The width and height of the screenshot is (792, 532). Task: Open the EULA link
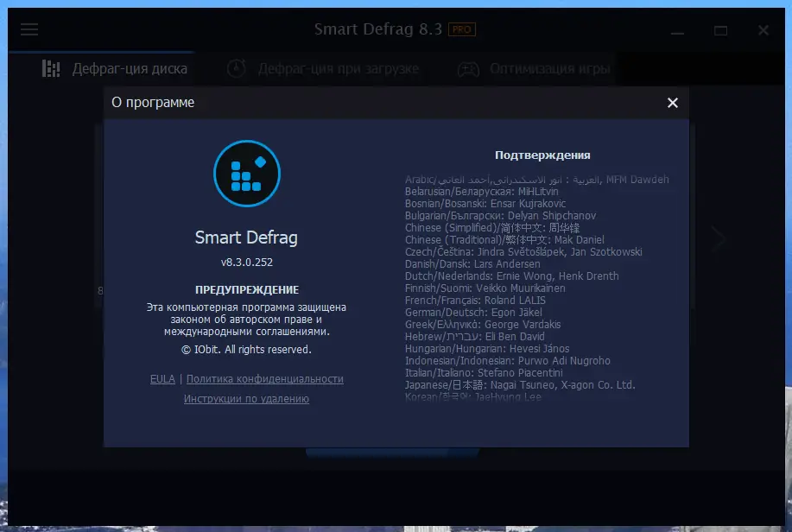click(162, 379)
